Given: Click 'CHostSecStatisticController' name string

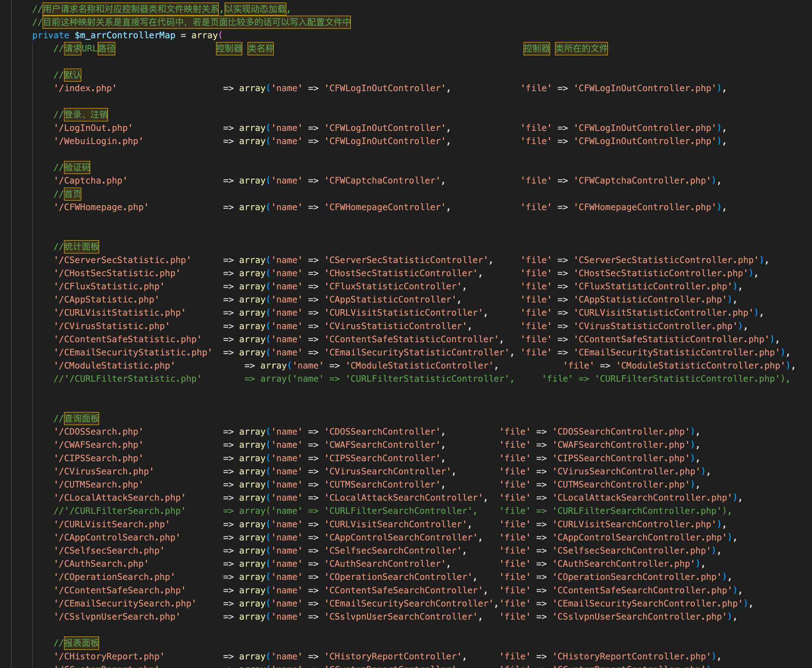Looking at the screenshot, I should tap(401, 273).
